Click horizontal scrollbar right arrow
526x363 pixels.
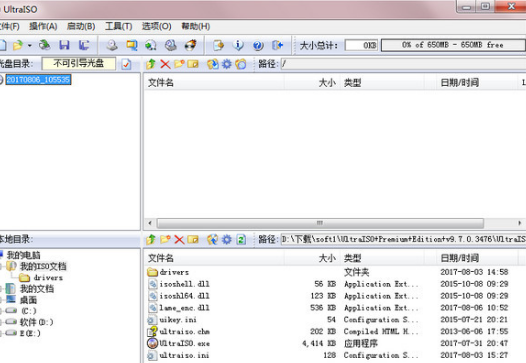519,223
